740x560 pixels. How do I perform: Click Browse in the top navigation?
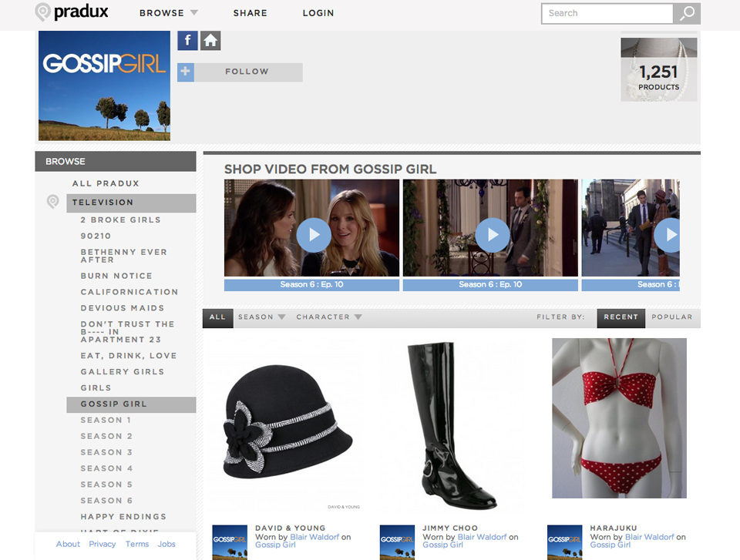(161, 13)
